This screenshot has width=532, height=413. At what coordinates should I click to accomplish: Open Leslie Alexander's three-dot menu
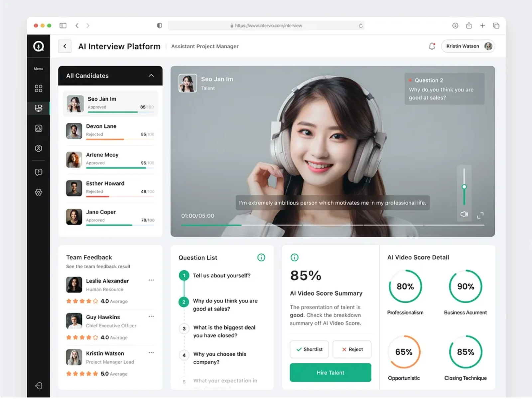pos(152,280)
